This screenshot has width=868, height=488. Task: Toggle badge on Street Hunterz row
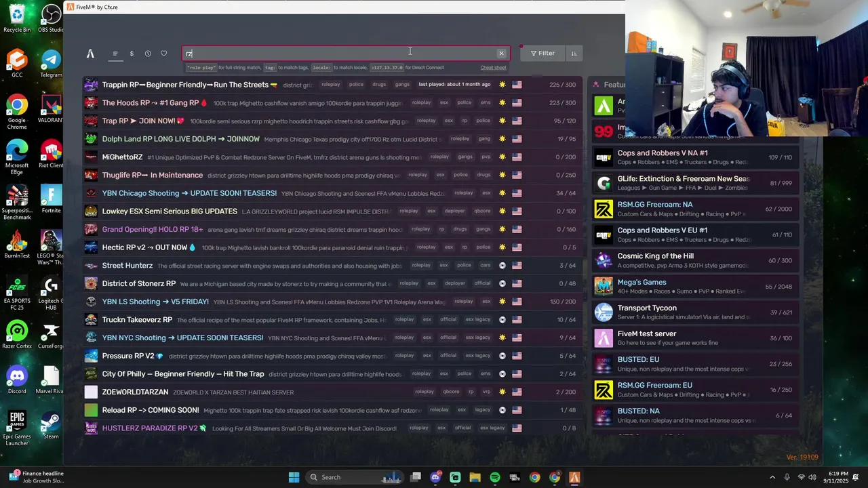point(502,266)
